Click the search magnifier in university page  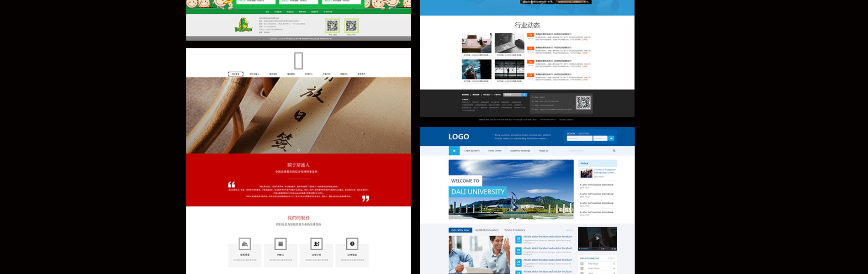pyautogui.click(x=614, y=151)
